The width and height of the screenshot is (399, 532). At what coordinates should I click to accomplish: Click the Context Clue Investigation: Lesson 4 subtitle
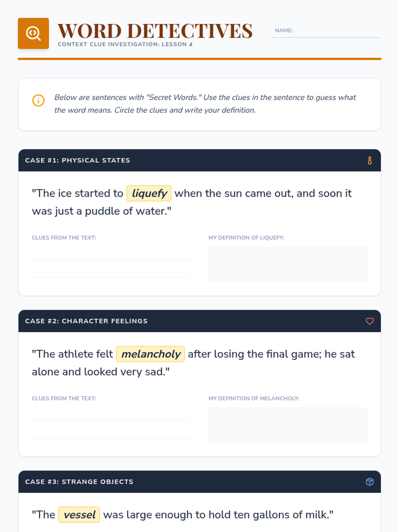[125, 44]
